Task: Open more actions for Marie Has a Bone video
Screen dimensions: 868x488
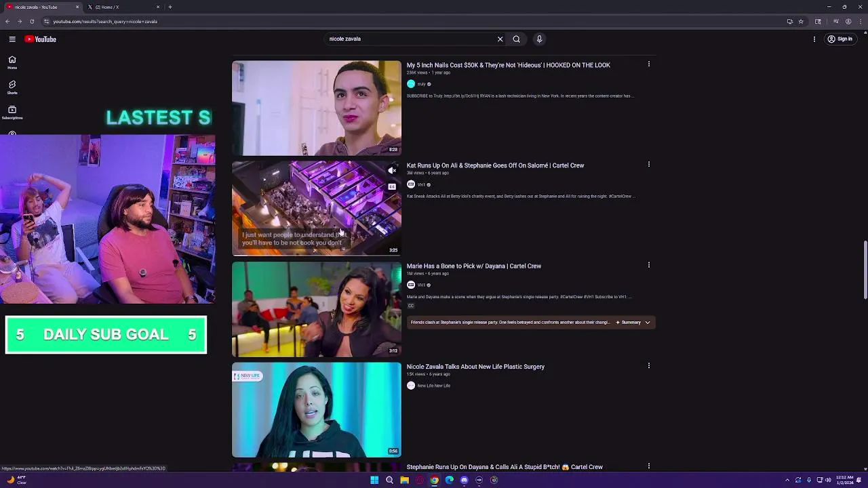Action: [649, 265]
